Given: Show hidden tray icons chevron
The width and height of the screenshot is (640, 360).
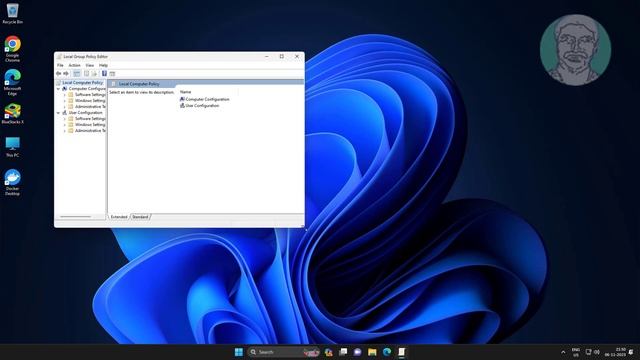Looking at the screenshot, I should 563,352.
